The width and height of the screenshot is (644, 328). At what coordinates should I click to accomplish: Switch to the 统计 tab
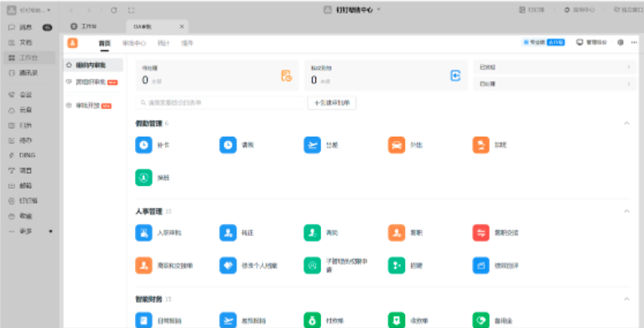164,43
